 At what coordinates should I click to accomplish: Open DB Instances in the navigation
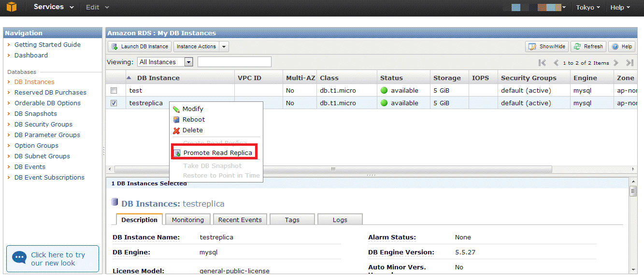click(34, 82)
